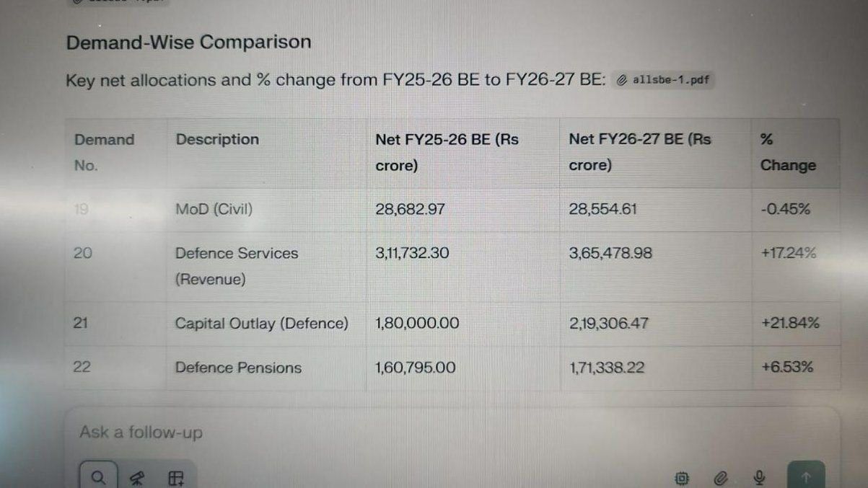
Task: Open the model chooser chip icon
Action: tap(682, 477)
